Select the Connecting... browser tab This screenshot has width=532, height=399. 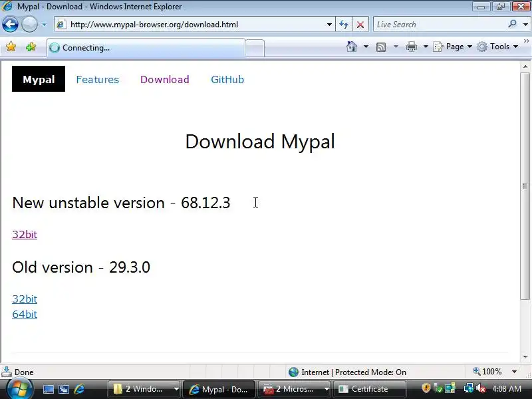(x=146, y=48)
